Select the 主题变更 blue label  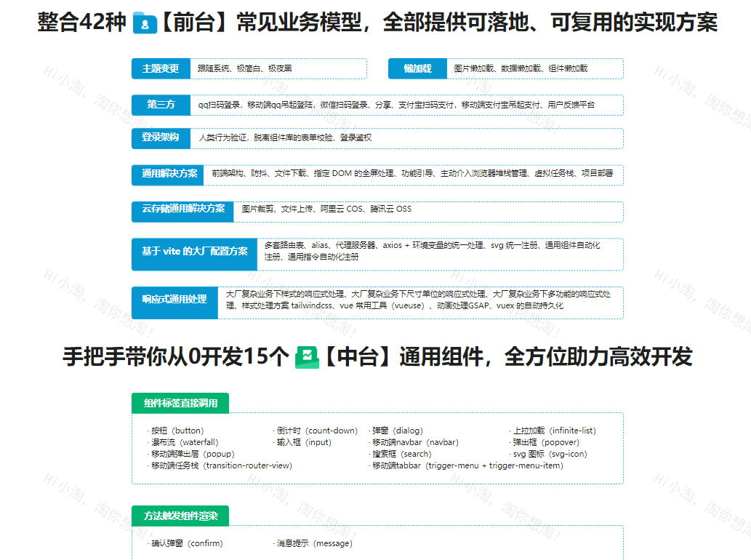161,68
